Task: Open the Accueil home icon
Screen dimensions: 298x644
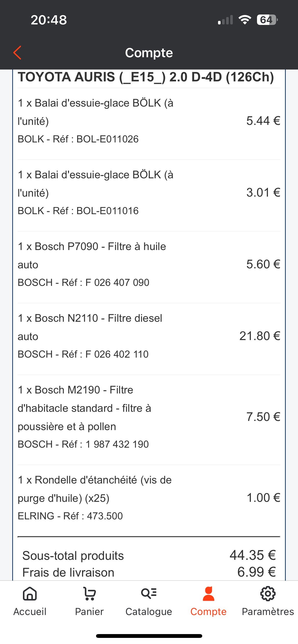Action: pos(30,594)
